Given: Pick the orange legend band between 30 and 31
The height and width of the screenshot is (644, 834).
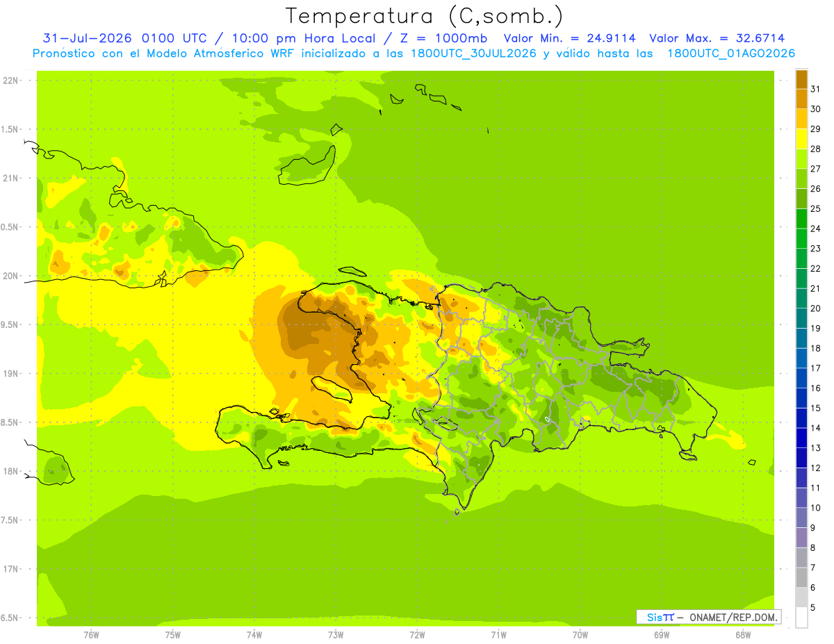Looking at the screenshot, I should (x=801, y=99).
